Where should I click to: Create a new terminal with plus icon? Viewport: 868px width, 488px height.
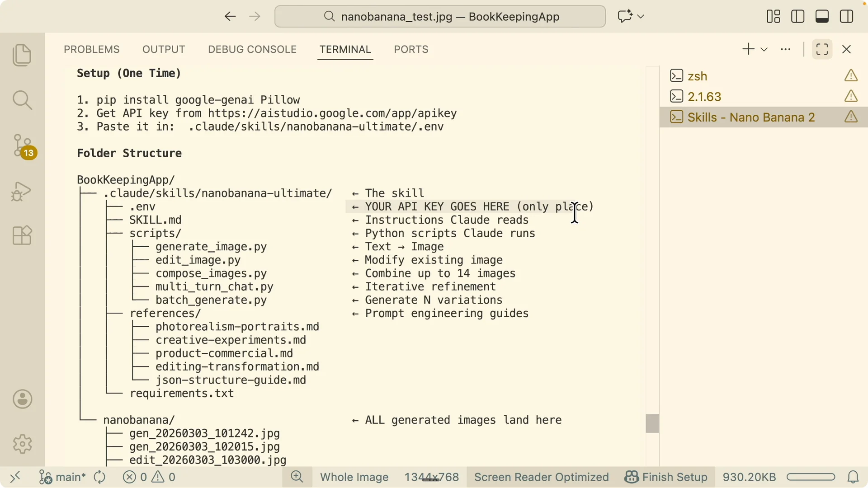click(749, 49)
